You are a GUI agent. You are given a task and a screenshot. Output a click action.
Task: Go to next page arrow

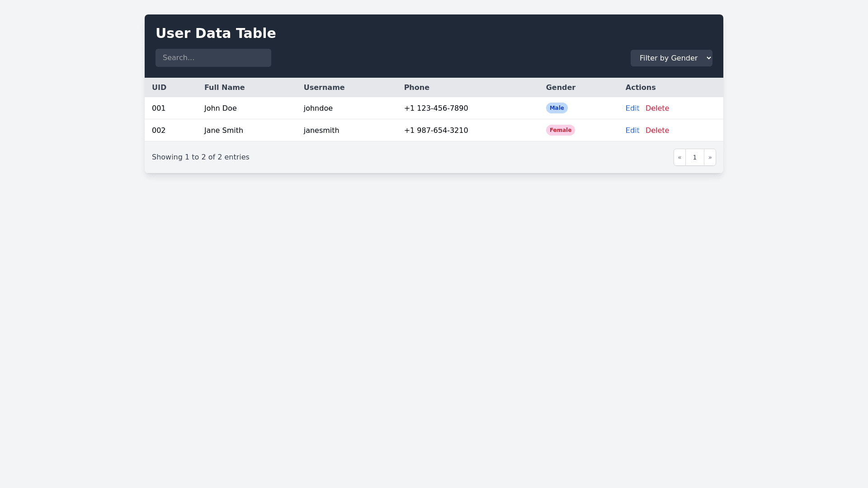710,157
